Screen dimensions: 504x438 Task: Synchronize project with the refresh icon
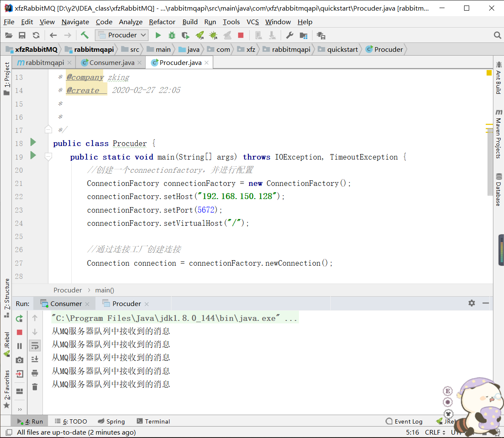click(x=36, y=35)
